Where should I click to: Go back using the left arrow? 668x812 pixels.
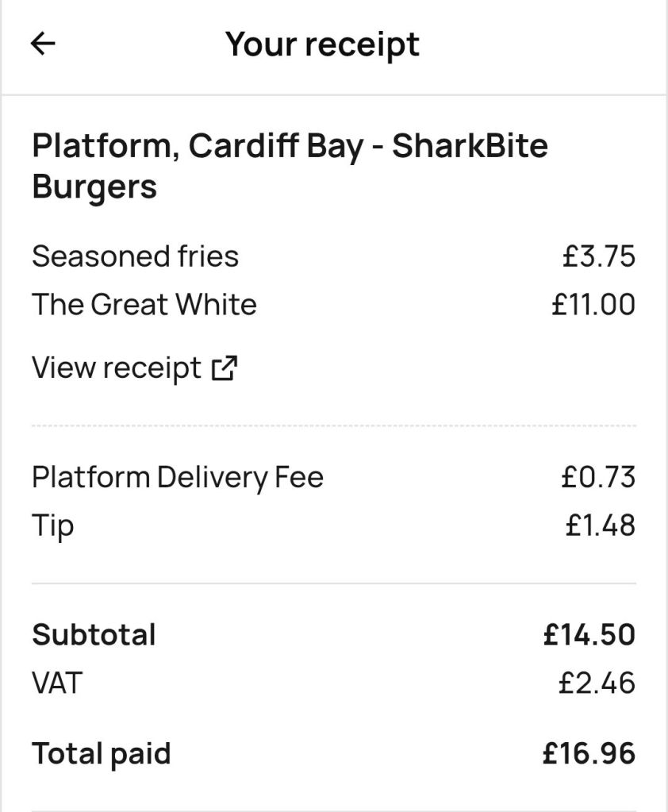[43, 44]
